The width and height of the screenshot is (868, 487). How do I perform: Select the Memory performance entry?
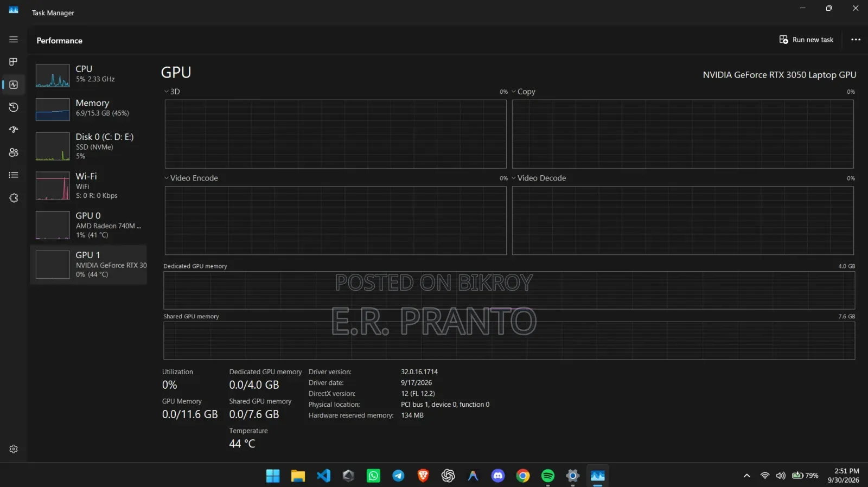click(x=89, y=108)
